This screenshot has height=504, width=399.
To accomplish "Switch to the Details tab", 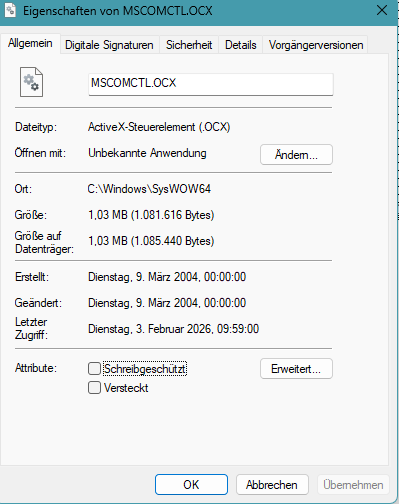I will coord(241,45).
